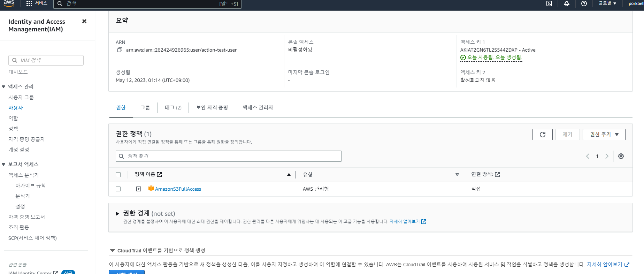This screenshot has height=274, width=644.
Task: Open the help question mark icon
Action: click(584, 3)
